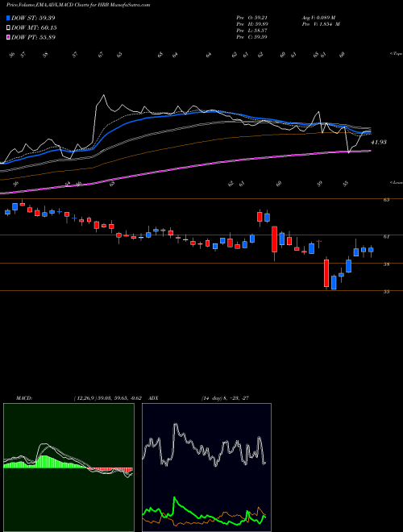Click the 61 price level label

[x=386, y=236]
